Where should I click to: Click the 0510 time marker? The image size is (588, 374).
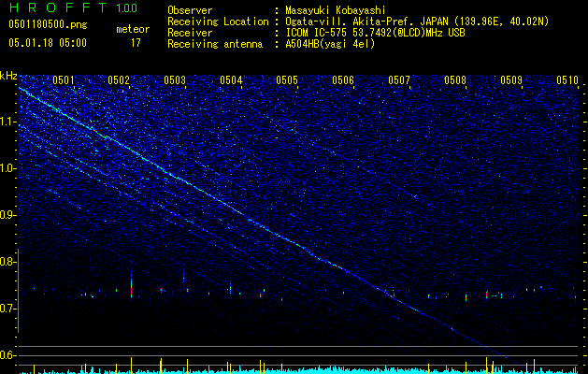pyautogui.click(x=567, y=79)
